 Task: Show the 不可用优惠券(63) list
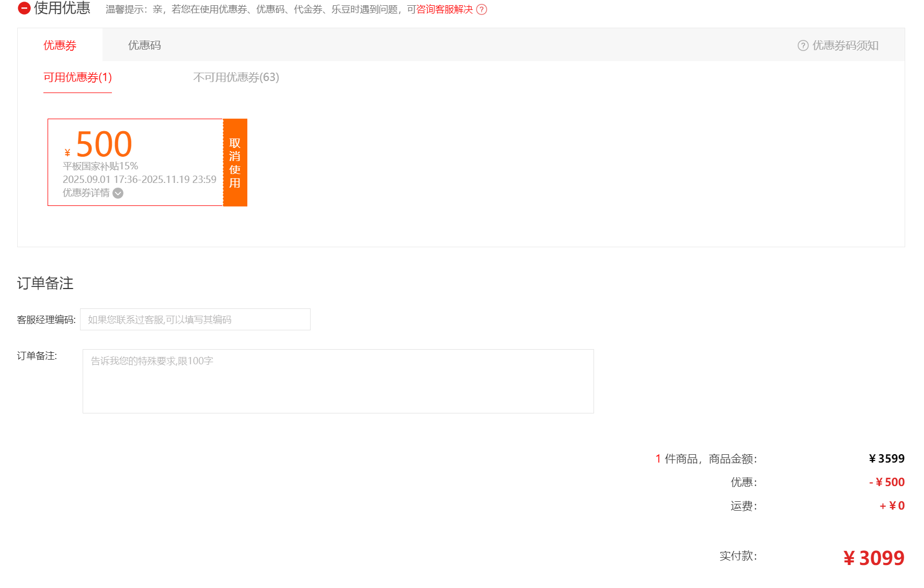pos(236,77)
